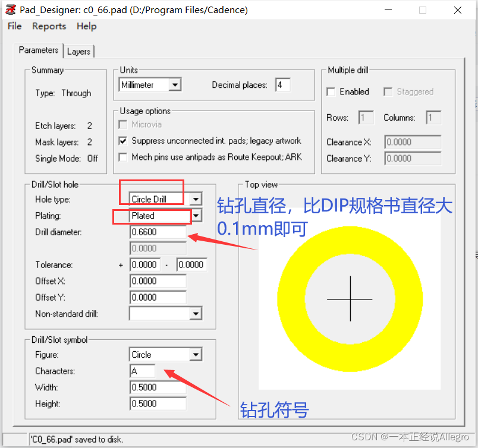478x448 pixels.
Task: Switch to the Layers tab
Action: pos(79,51)
